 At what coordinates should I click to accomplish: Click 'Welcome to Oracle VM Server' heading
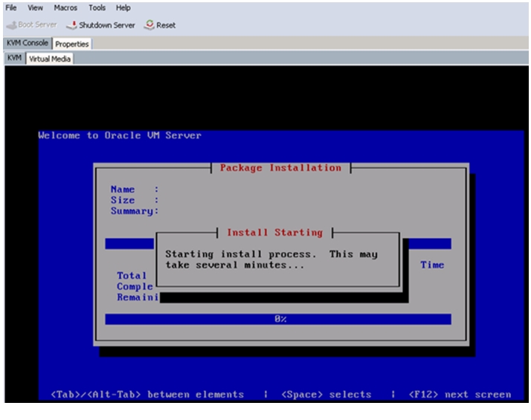[x=120, y=135]
